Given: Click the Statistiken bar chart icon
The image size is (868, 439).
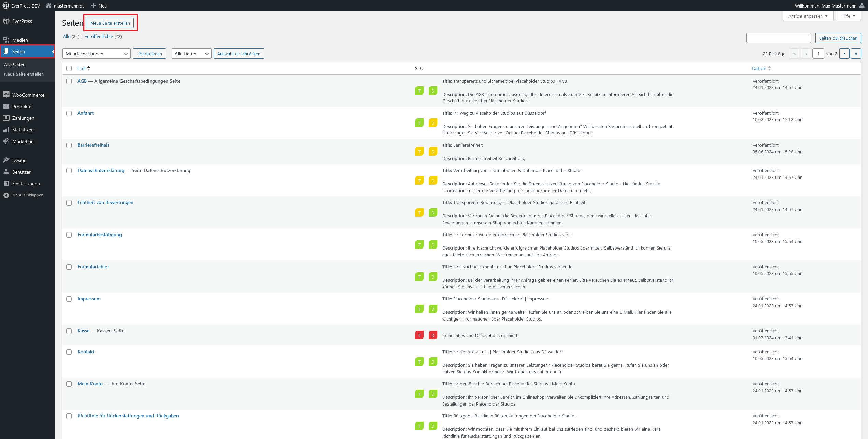Looking at the screenshot, I should point(6,130).
